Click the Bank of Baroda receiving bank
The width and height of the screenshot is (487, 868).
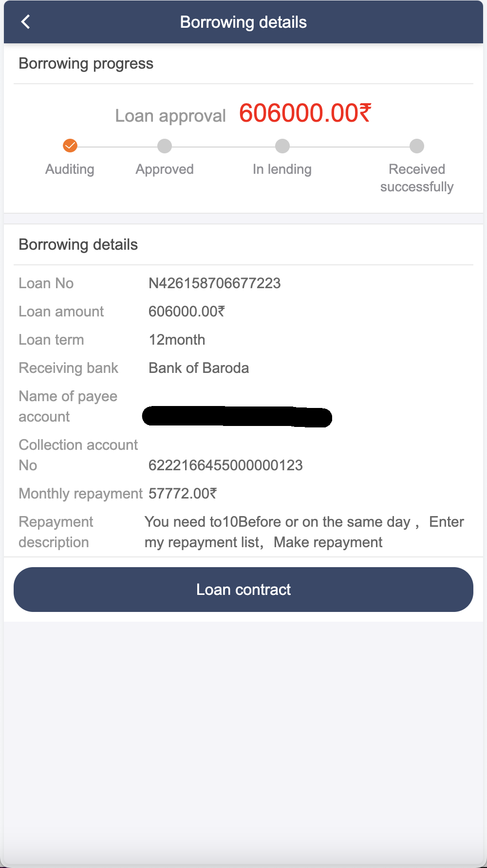pyautogui.click(x=199, y=368)
